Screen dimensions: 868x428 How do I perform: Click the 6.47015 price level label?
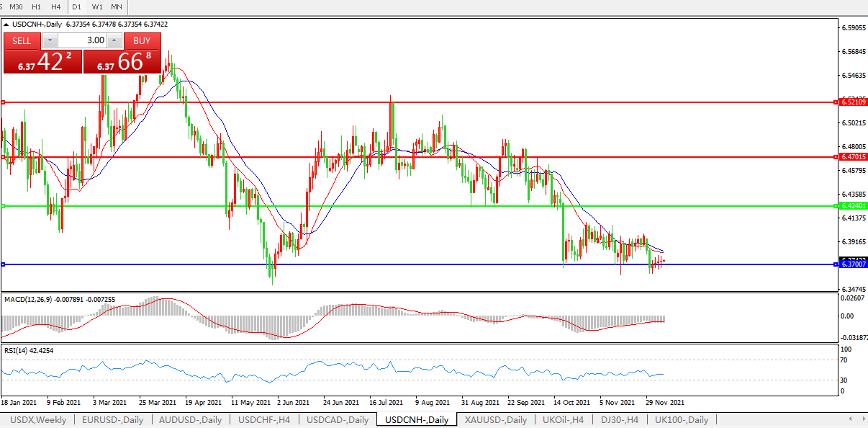(853, 156)
